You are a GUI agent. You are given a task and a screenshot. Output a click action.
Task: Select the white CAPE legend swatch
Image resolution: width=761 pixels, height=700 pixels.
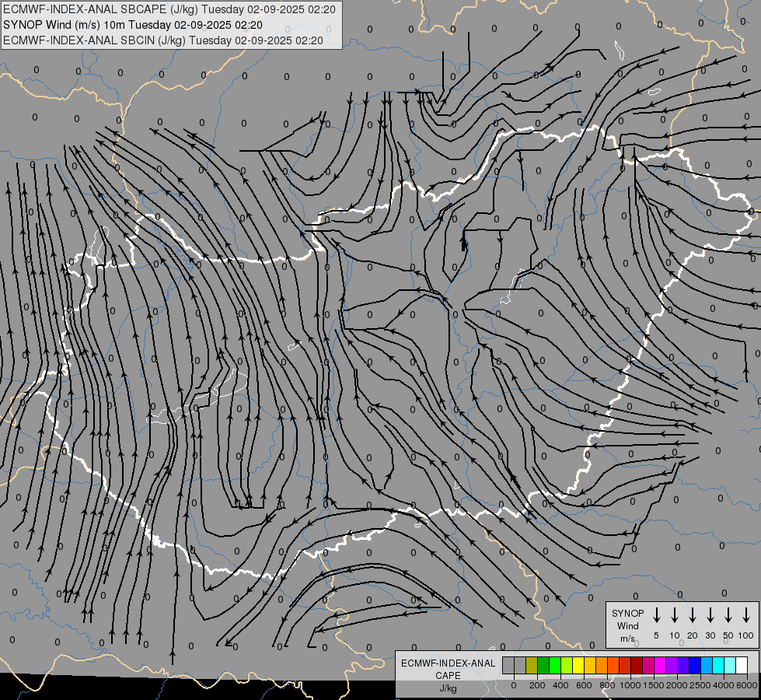tap(742, 665)
